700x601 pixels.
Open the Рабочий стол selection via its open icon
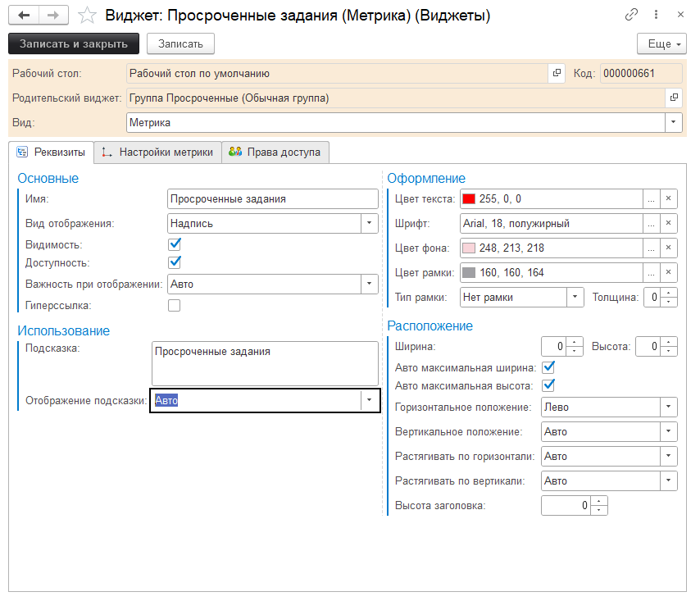556,73
